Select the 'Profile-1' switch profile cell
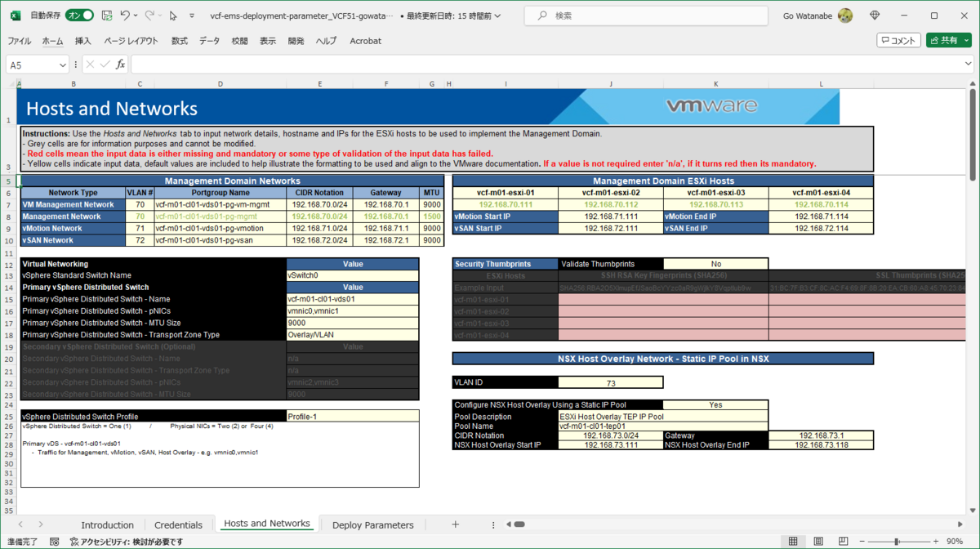The width and height of the screenshot is (980, 549). 353,417
